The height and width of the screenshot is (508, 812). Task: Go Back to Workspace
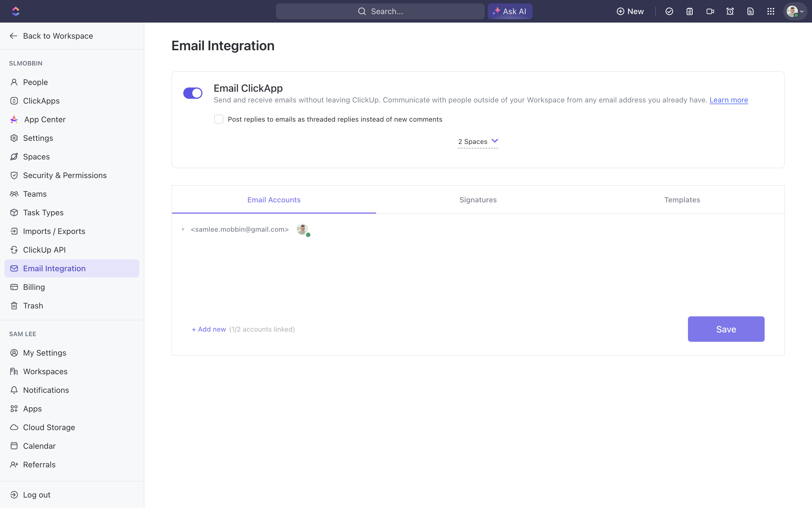click(x=51, y=36)
